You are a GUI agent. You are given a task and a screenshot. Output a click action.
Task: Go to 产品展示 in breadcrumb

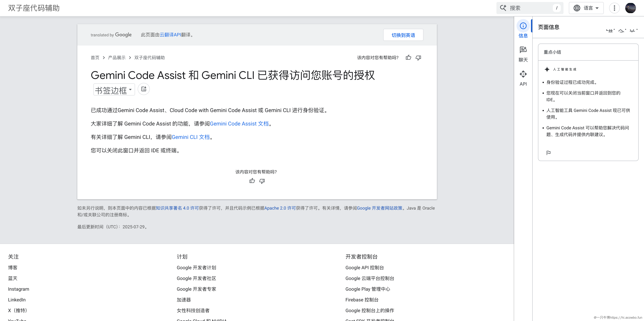[117, 58]
